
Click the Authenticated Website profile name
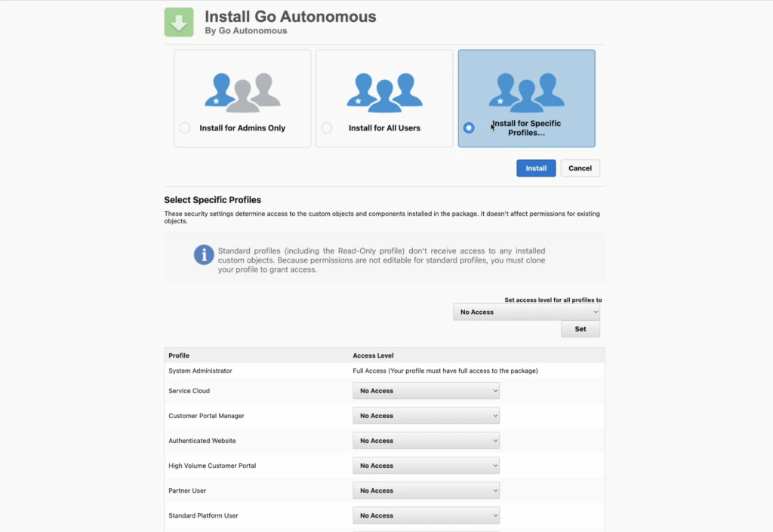[x=202, y=441]
